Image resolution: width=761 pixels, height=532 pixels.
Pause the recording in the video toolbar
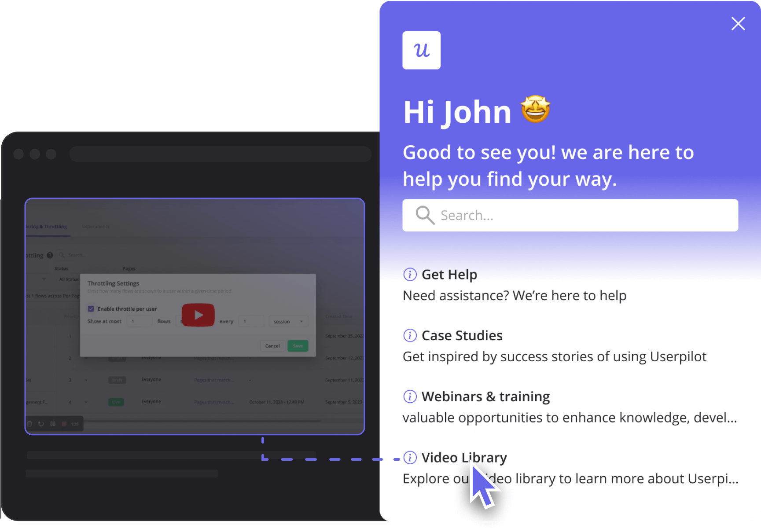point(53,424)
